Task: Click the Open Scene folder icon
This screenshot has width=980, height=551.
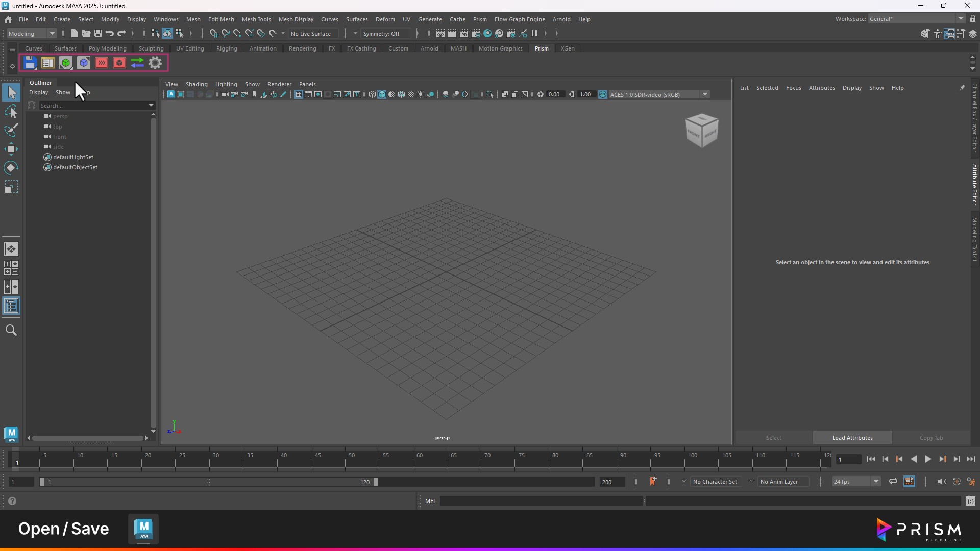Action: (x=86, y=34)
